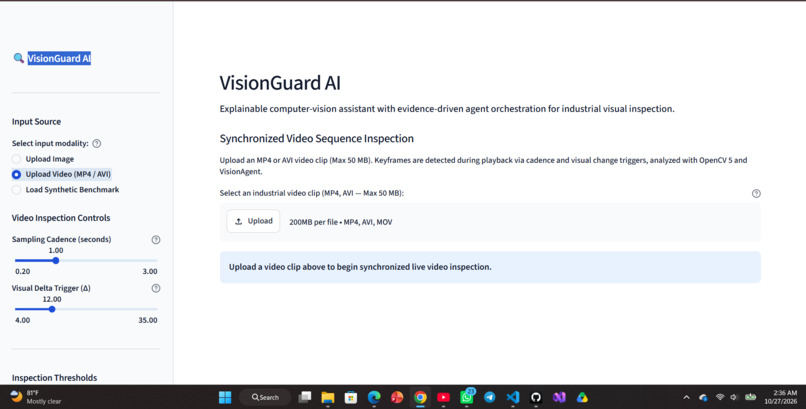The height and width of the screenshot is (409, 806).
Task: Click the taskbar Search box
Action: point(265,397)
